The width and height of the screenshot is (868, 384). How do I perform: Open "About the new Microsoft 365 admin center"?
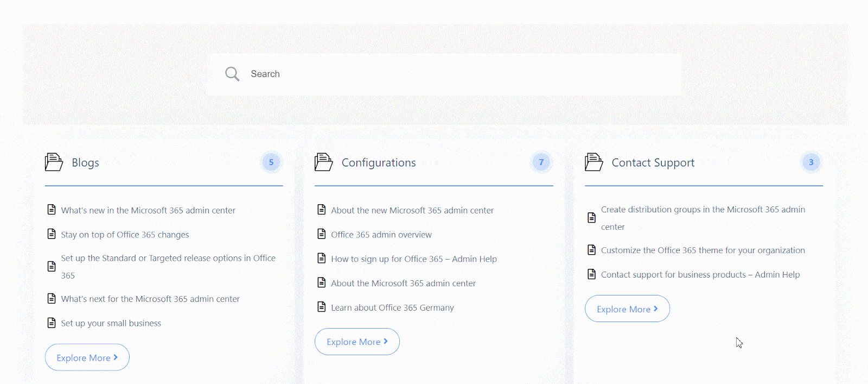412,210
